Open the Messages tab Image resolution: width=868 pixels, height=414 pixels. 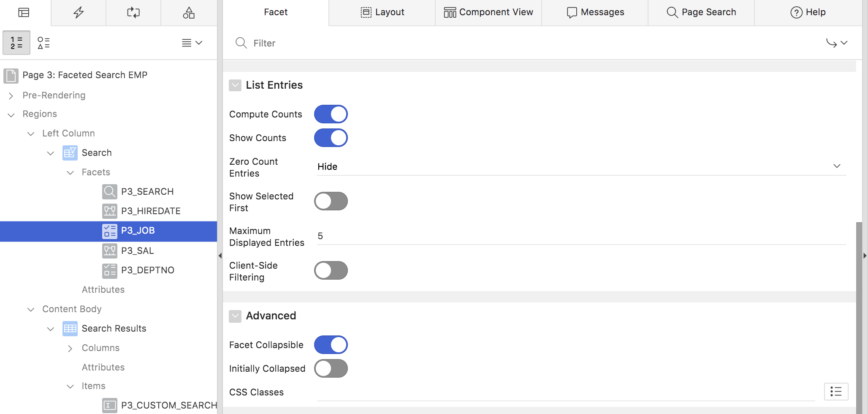coord(595,12)
